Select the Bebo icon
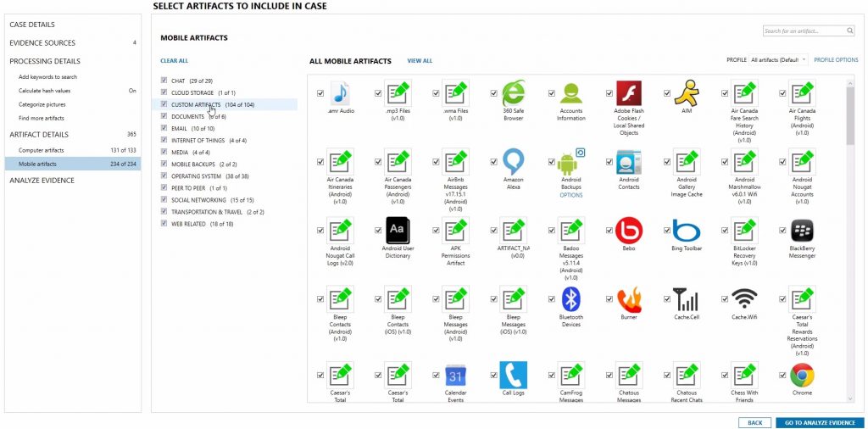Screen dimensions: 868x429 (629, 231)
